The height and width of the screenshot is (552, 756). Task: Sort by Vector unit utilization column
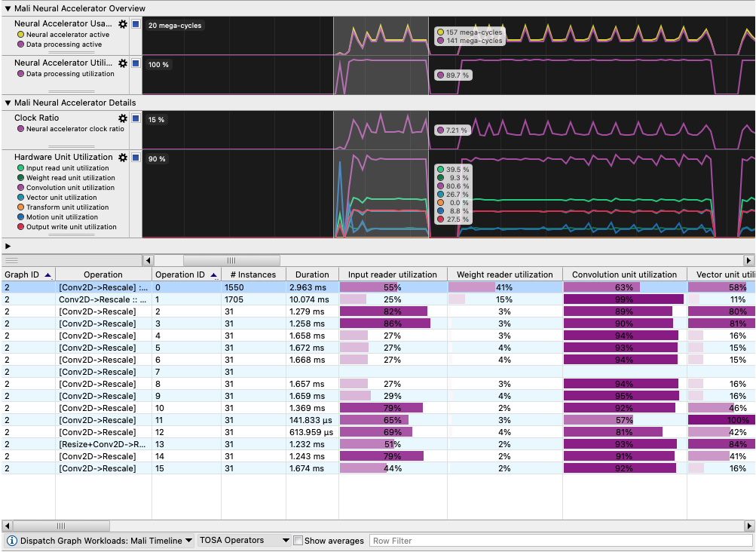point(721,274)
